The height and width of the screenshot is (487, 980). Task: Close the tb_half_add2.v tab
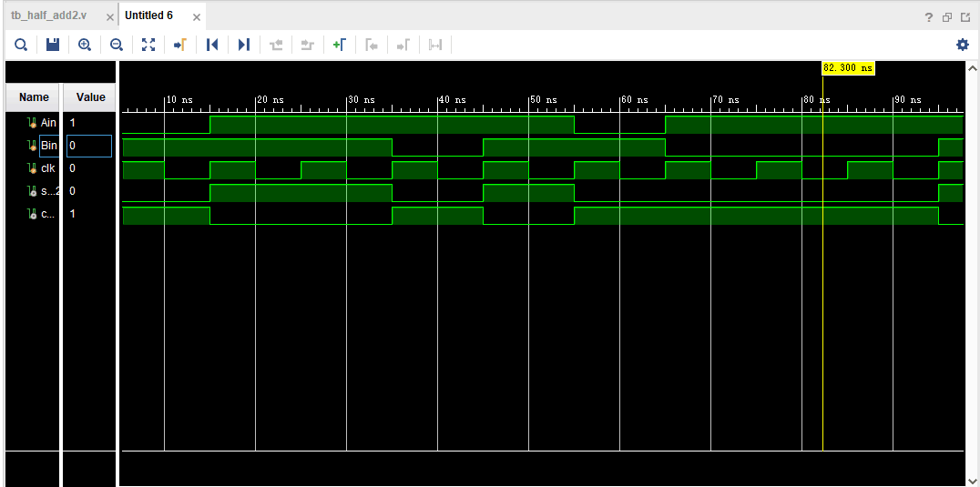tap(110, 17)
